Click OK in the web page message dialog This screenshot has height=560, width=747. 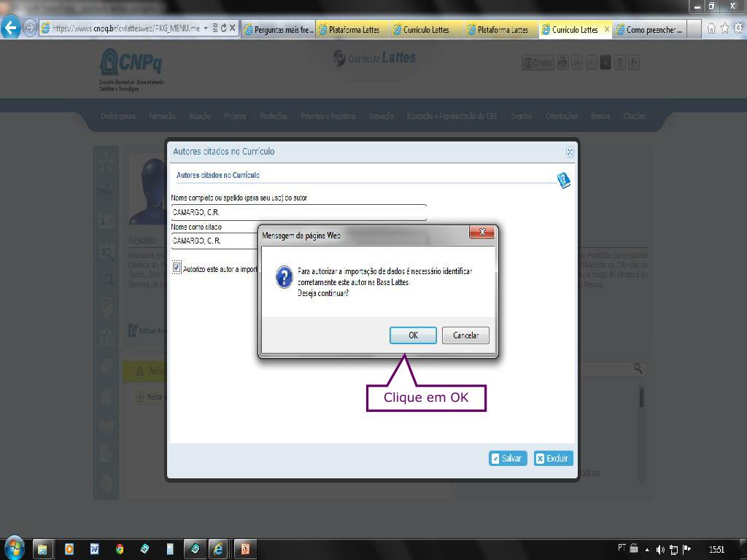point(413,335)
